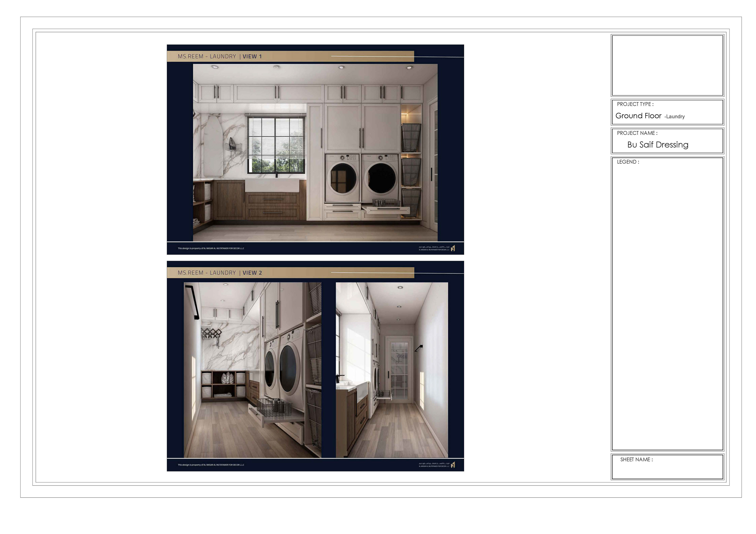Click the 'LEGEND :' label

pos(628,162)
